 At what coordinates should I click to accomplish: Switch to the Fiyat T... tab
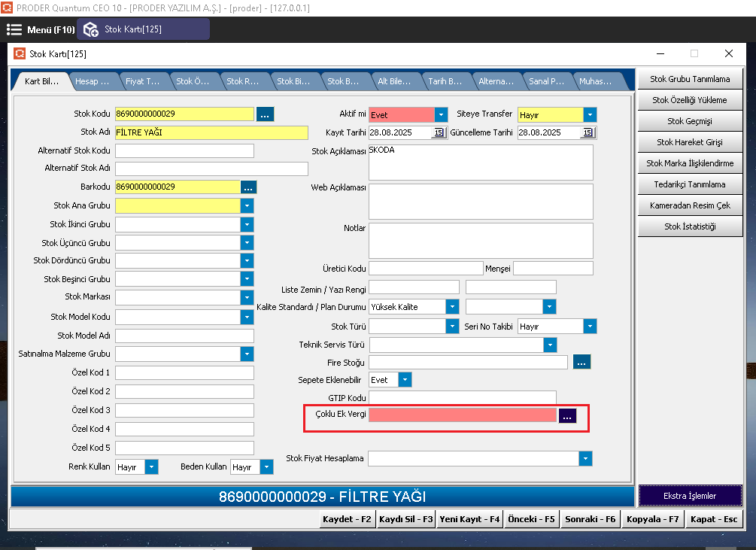(143, 81)
